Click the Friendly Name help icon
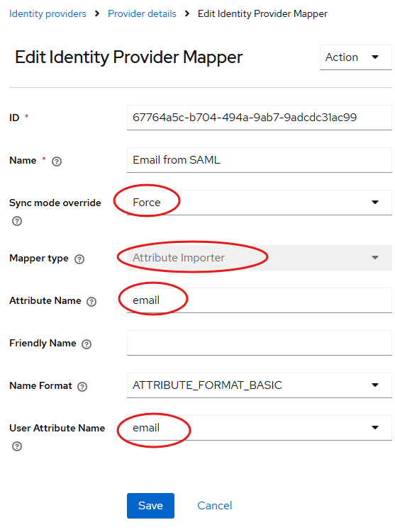Screen dimensions: 395x532 [87, 344]
